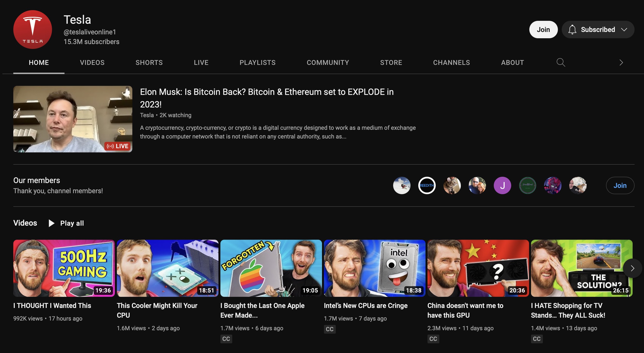This screenshot has height=353, width=644.
Task: Open the Forgotten Apple video thumbnail
Action: (271, 268)
